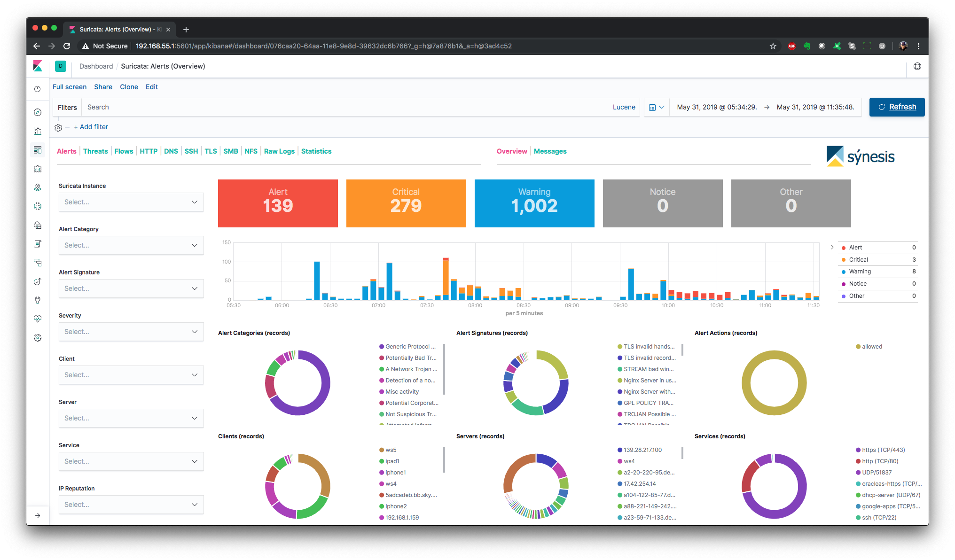Click Critical legend color dot in histogram
Viewport: 955px width, 560px height.
tap(844, 260)
